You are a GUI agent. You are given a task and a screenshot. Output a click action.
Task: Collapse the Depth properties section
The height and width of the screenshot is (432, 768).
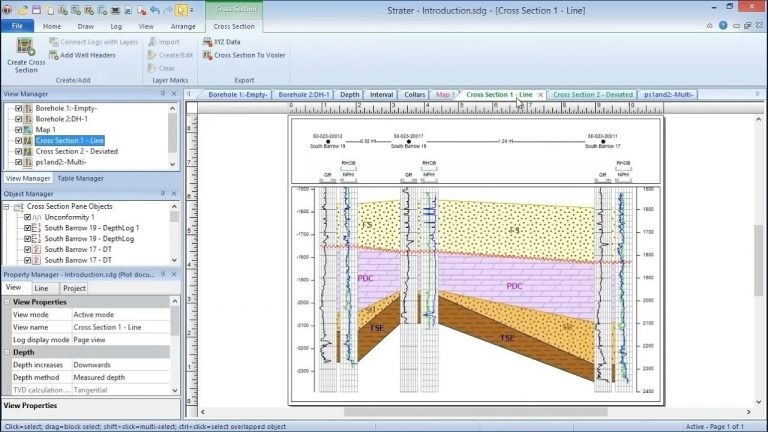click(x=7, y=352)
